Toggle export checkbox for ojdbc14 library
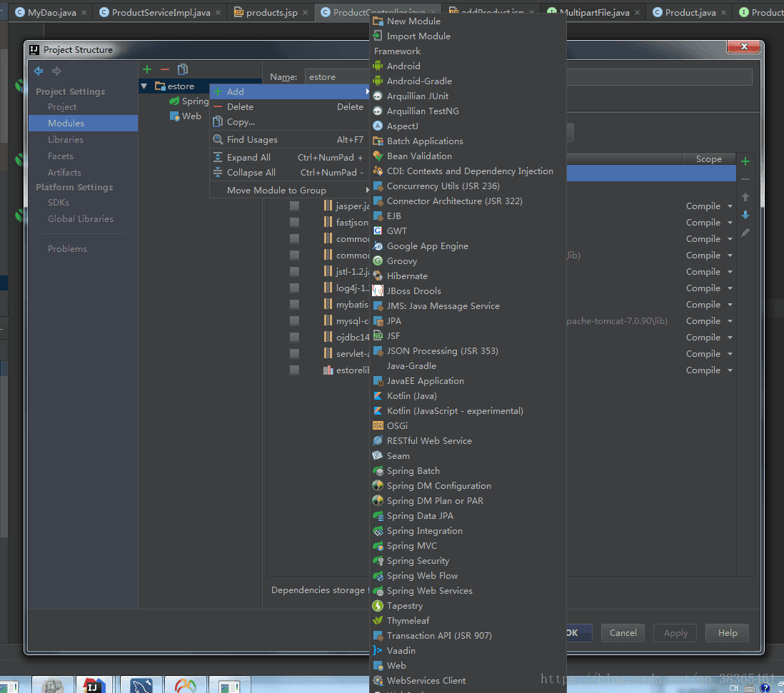 294,338
